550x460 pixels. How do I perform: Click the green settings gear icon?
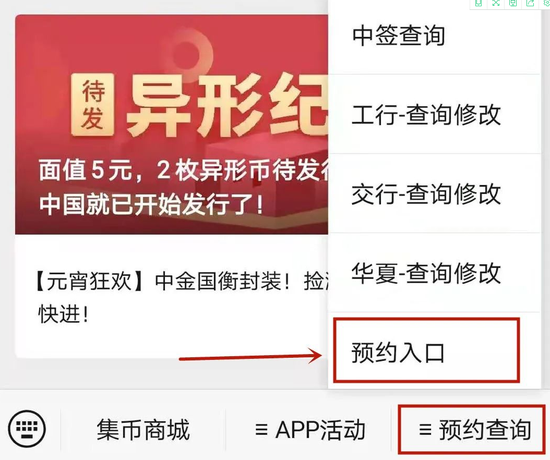click(546, 3)
